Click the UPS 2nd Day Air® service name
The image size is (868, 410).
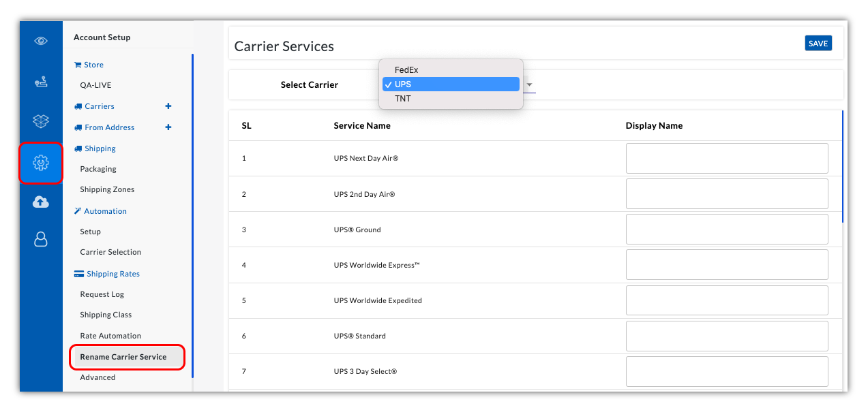[365, 194]
